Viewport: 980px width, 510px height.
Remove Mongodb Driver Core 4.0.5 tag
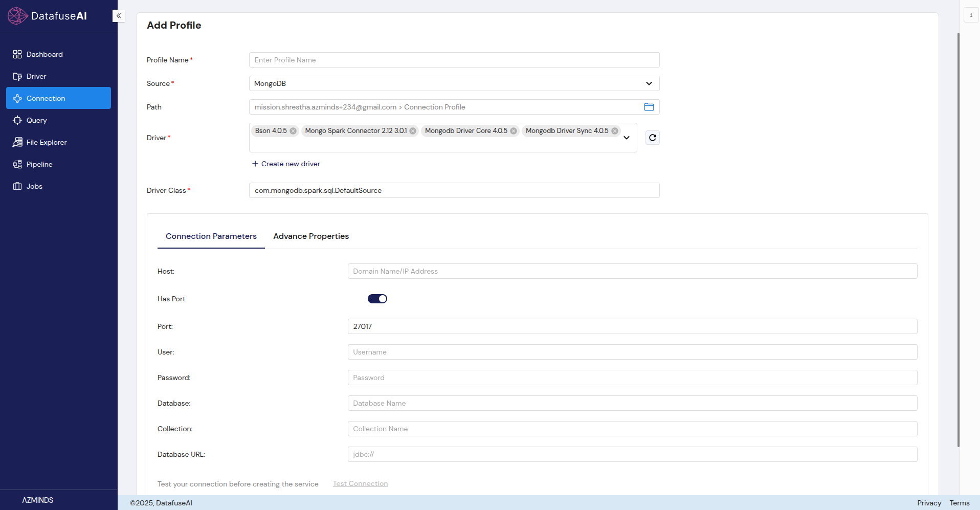(x=514, y=131)
